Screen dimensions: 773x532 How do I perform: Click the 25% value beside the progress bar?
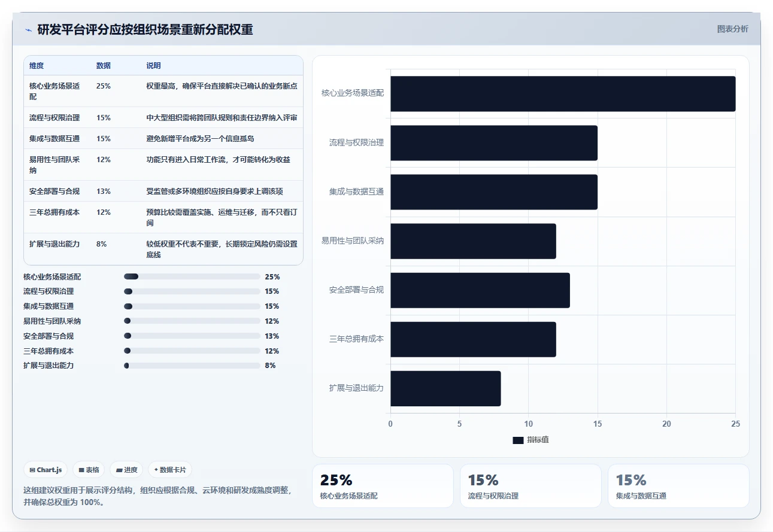point(272,277)
